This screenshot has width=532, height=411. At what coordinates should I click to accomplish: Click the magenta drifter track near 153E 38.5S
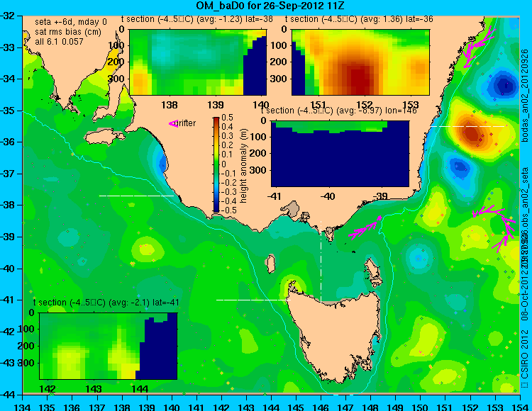click(495, 227)
